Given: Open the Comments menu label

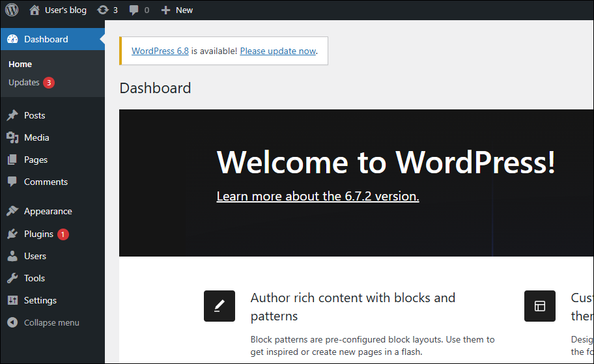Looking at the screenshot, I should (46, 182).
